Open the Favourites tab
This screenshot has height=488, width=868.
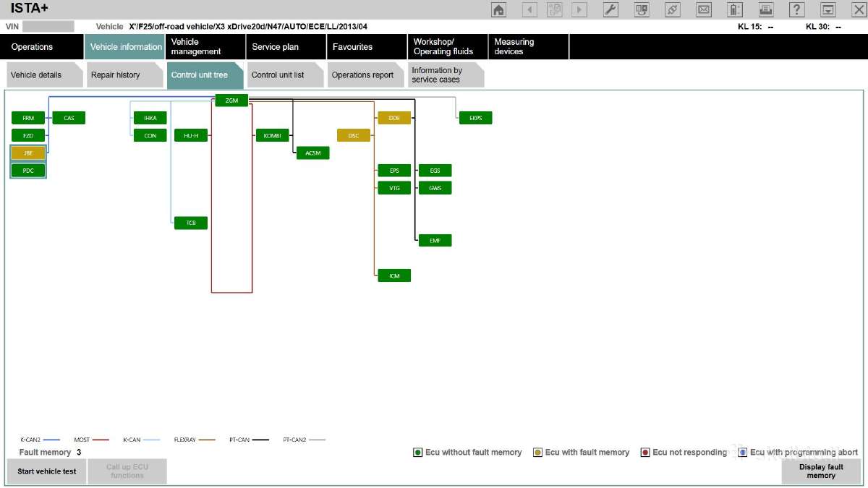click(x=366, y=46)
